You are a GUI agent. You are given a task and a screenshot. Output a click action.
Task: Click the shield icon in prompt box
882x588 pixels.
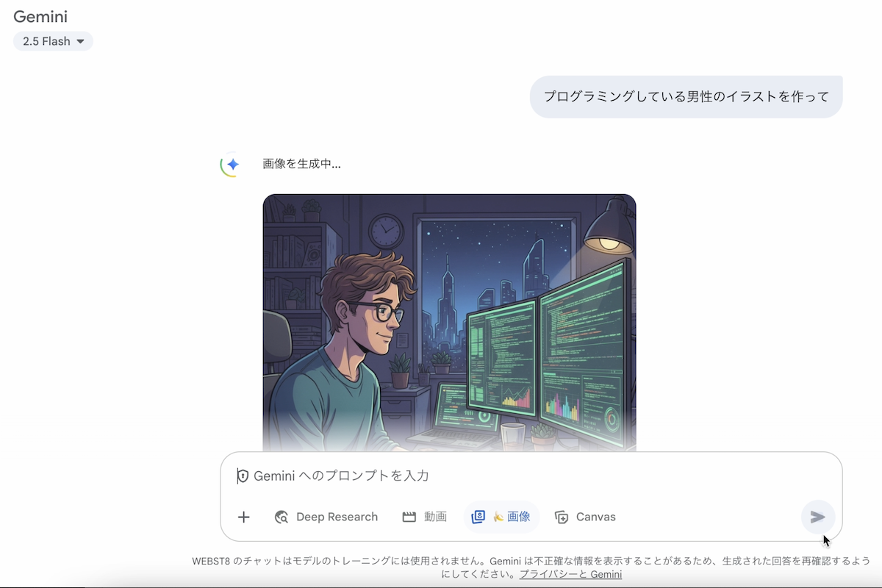(243, 476)
